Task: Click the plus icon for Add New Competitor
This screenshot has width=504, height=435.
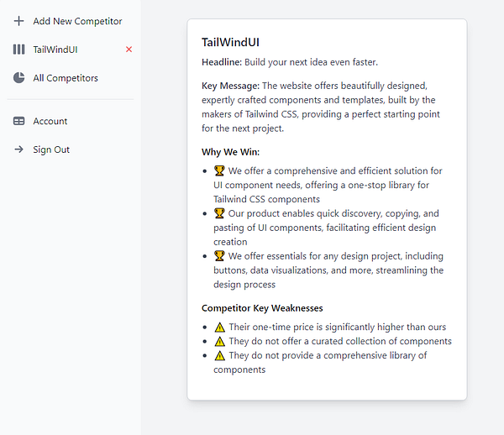Action: tap(19, 21)
